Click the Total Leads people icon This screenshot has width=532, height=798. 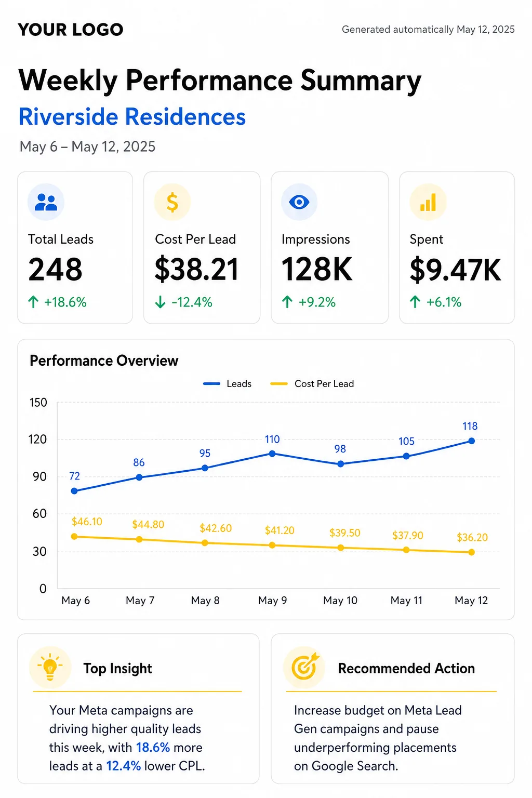click(x=46, y=202)
